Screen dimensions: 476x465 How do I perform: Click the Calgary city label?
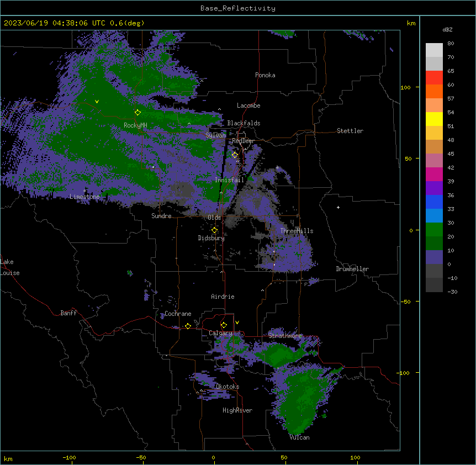point(220,333)
